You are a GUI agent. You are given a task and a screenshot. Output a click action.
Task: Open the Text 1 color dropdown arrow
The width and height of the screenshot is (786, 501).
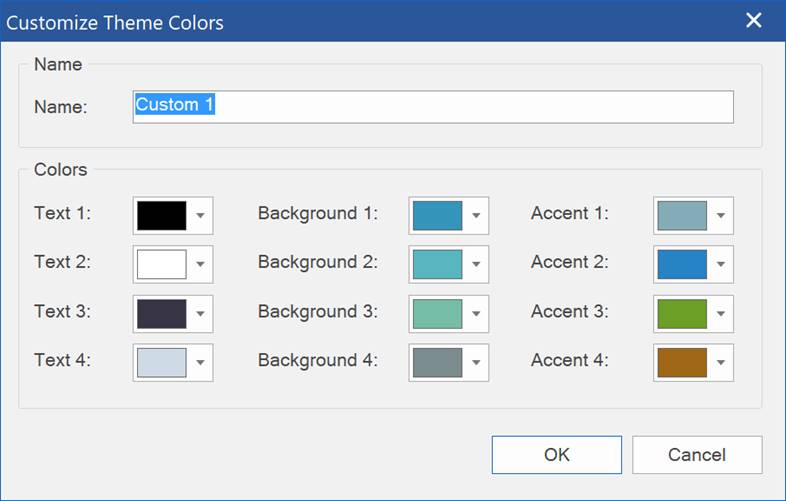200,216
